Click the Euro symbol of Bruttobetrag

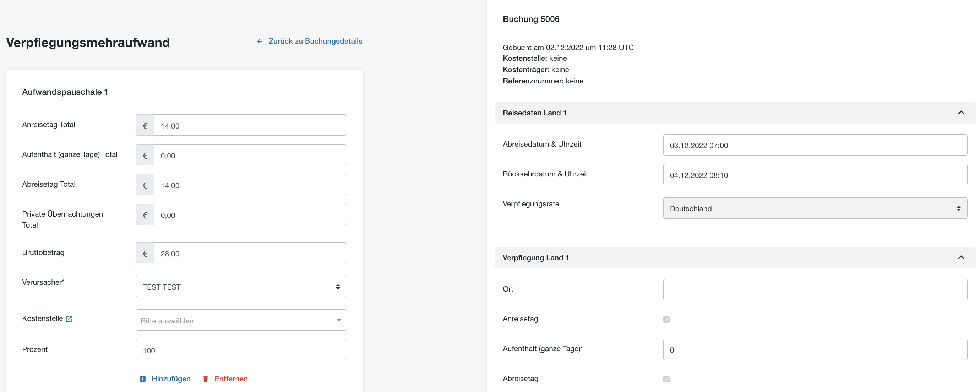pyautogui.click(x=145, y=253)
